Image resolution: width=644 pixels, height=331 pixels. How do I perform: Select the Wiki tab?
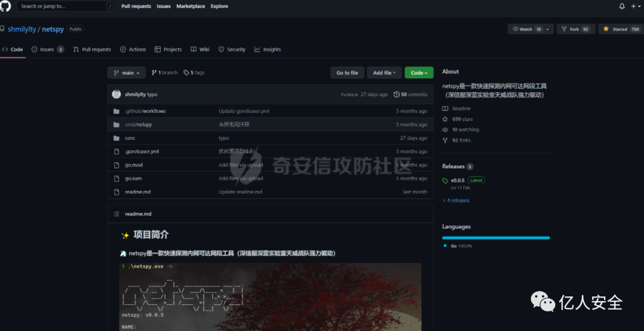200,50
